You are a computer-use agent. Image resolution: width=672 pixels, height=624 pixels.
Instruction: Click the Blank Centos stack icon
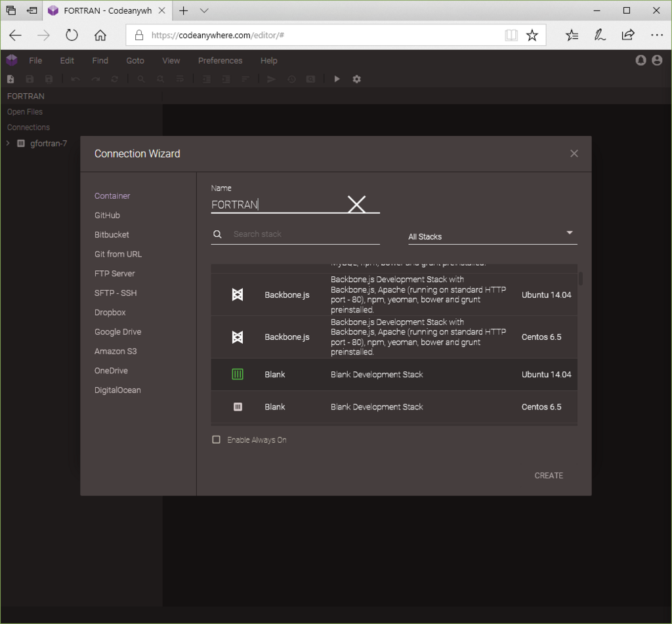(x=238, y=407)
